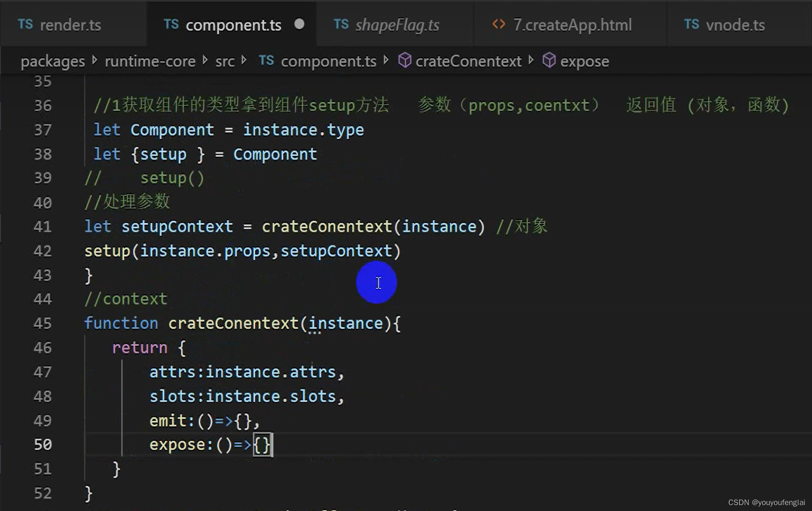The image size is (812, 511).
Task: Click the TS icon on render.ts tab
Action: [25, 24]
